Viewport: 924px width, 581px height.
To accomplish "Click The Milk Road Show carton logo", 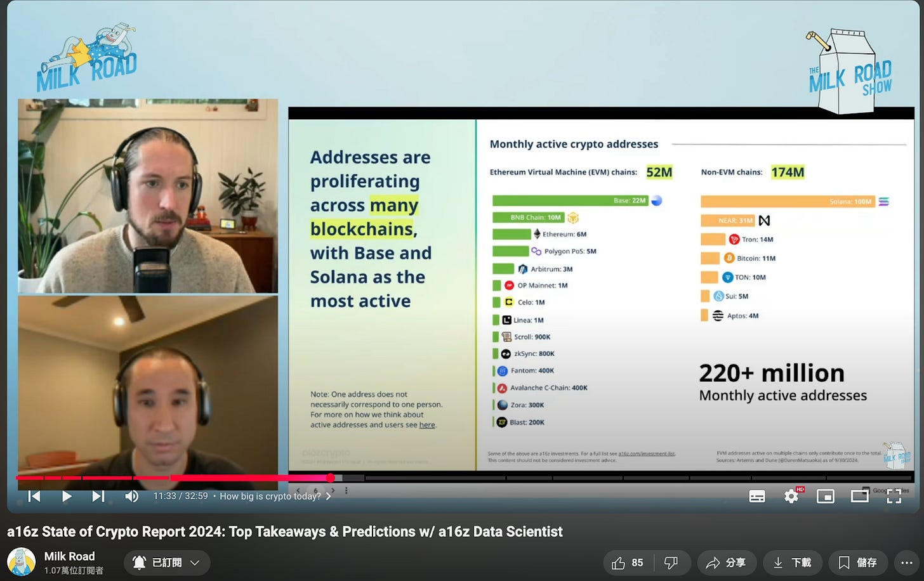I will click(850, 71).
